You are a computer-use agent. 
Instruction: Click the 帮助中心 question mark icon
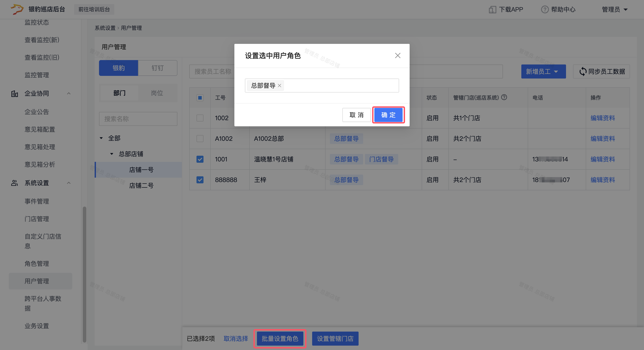(x=545, y=9)
